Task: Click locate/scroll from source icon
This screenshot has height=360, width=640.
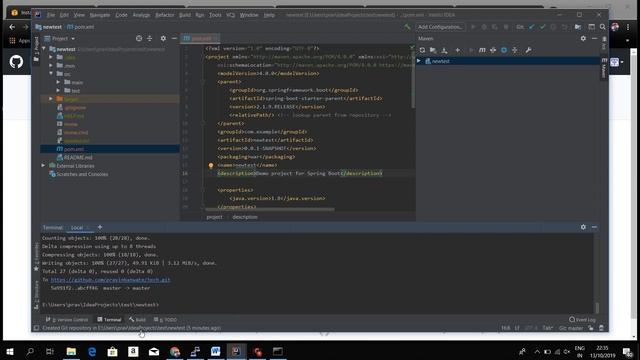Action: pyautogui.click(x=139, y=38)
